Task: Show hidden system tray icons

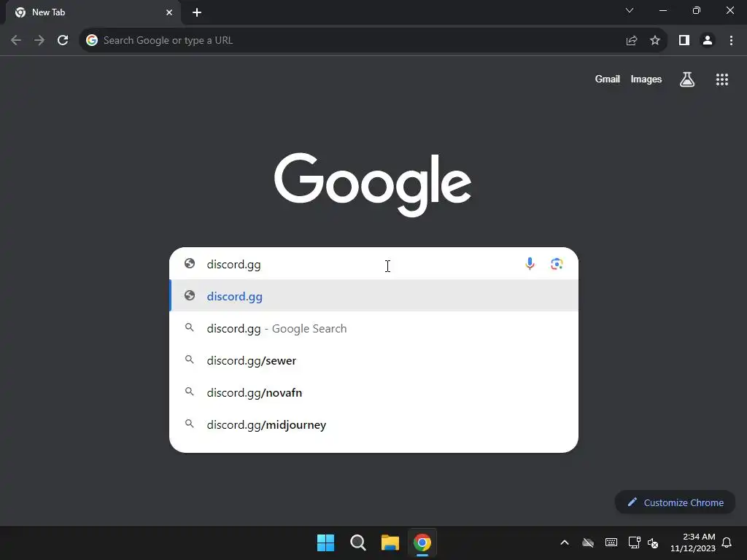Action: point(565,542)
